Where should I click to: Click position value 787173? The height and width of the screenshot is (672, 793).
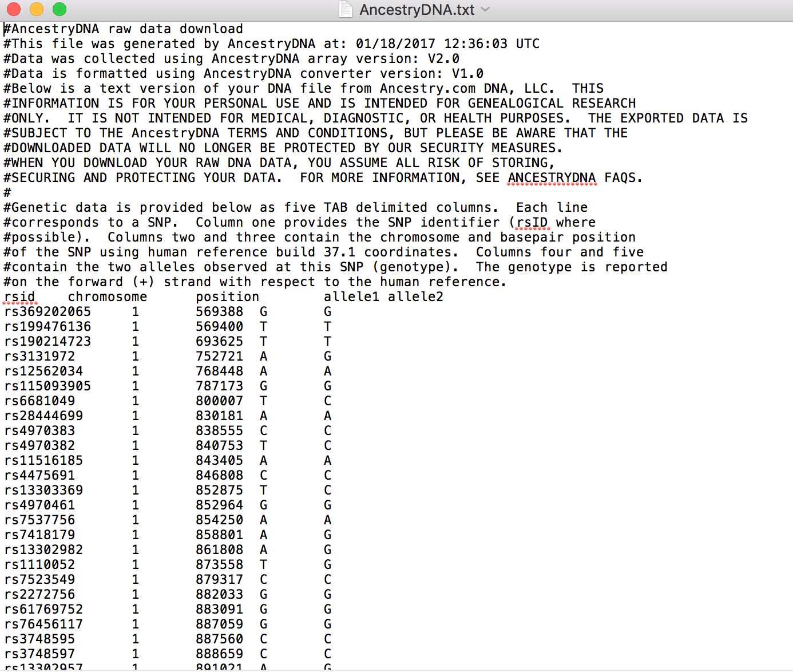pos(220,386)
